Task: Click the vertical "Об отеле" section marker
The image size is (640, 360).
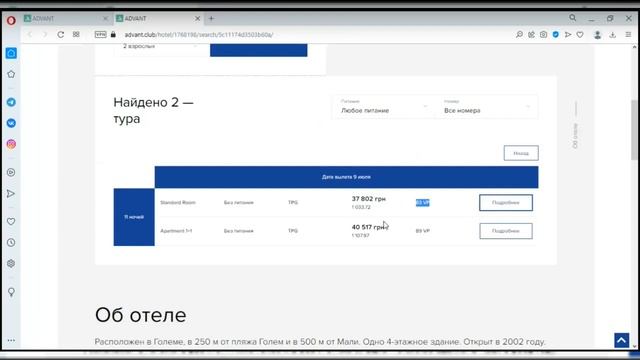Action: pyautogui.click(x=575, y=136)
